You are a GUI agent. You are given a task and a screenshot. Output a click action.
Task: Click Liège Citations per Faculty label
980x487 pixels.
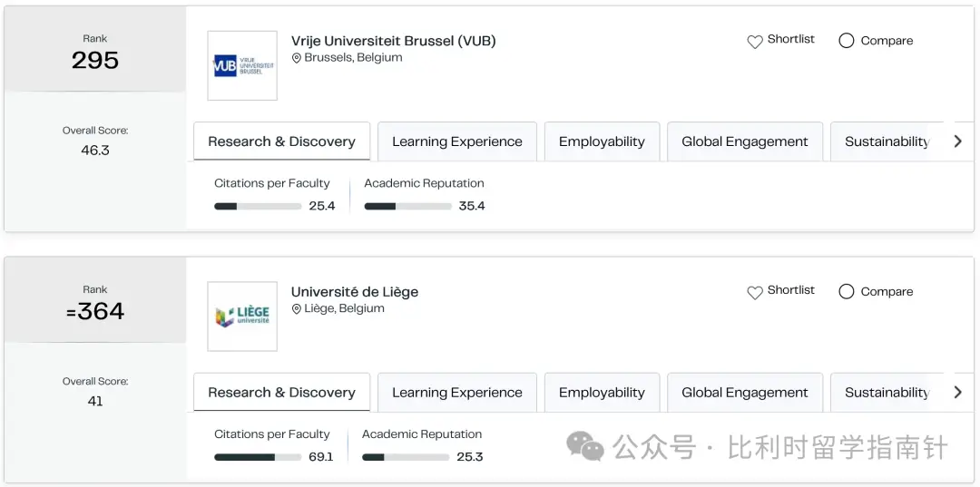coord(272,434)
